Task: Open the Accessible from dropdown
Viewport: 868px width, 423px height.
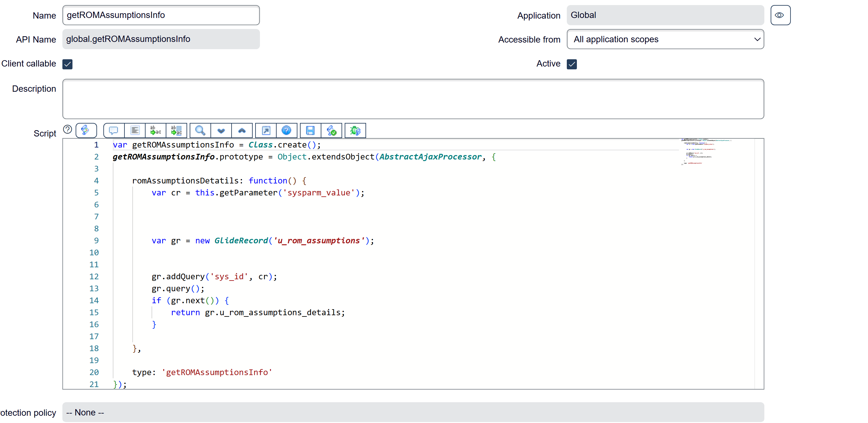Action: 665,39
